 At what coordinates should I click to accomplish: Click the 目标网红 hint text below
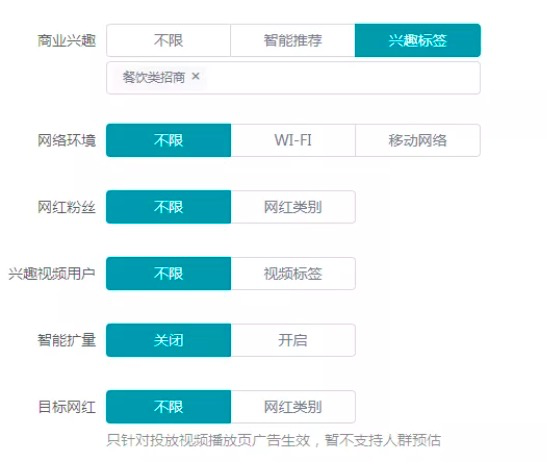[274, 440]
